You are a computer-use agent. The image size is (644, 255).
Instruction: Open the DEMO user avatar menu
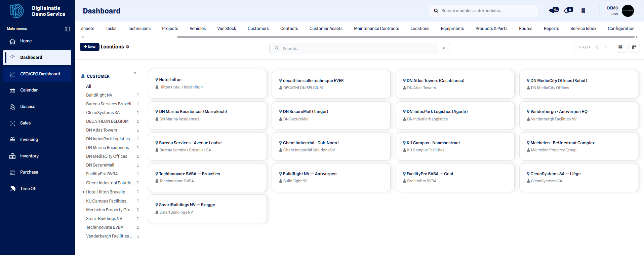point(628,11)
